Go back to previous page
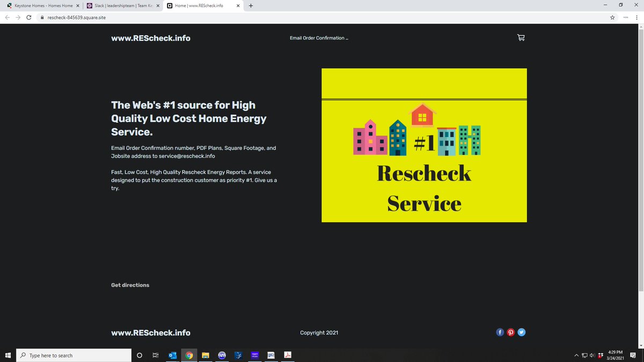This screenshot has height=362, width=644. pos(8,17)
